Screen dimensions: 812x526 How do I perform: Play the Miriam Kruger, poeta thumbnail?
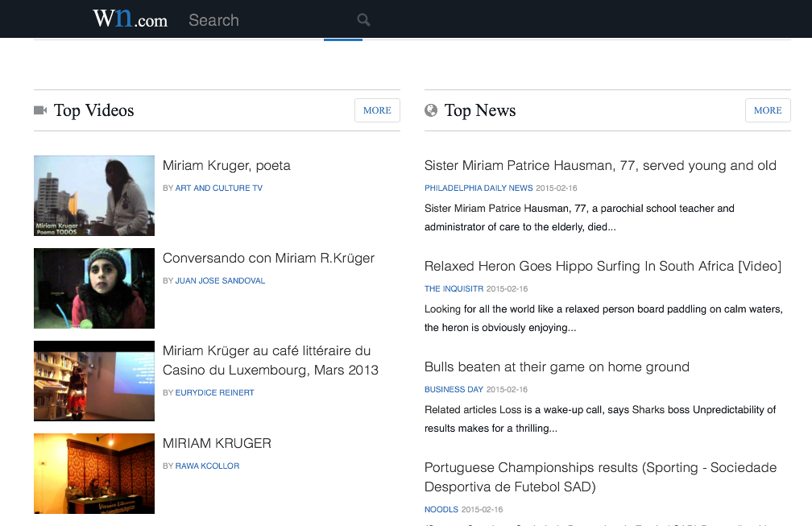pyautogui.click(x=94, y=196)
